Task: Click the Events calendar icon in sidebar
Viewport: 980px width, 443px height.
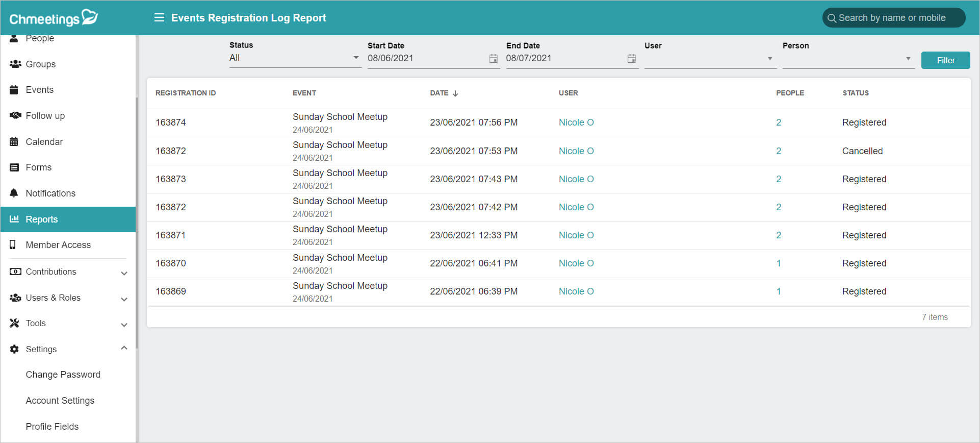Action: click(14, 90)
